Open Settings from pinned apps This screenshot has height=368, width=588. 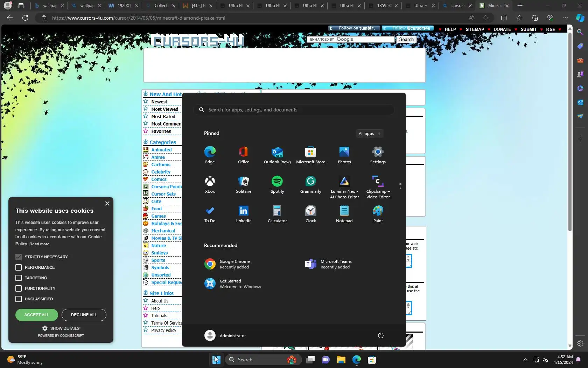tap(378, 155)
